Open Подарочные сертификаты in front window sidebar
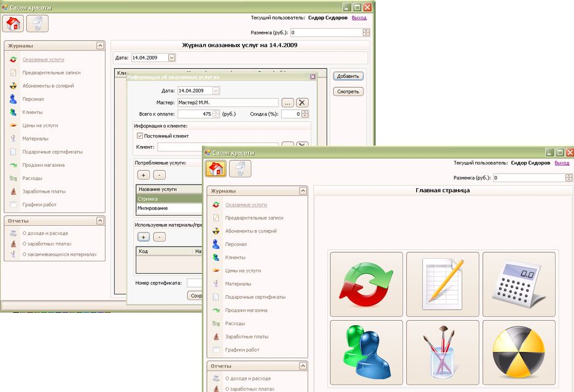The width and height of the screenshot is (574, 392). [x=255, y=297]
